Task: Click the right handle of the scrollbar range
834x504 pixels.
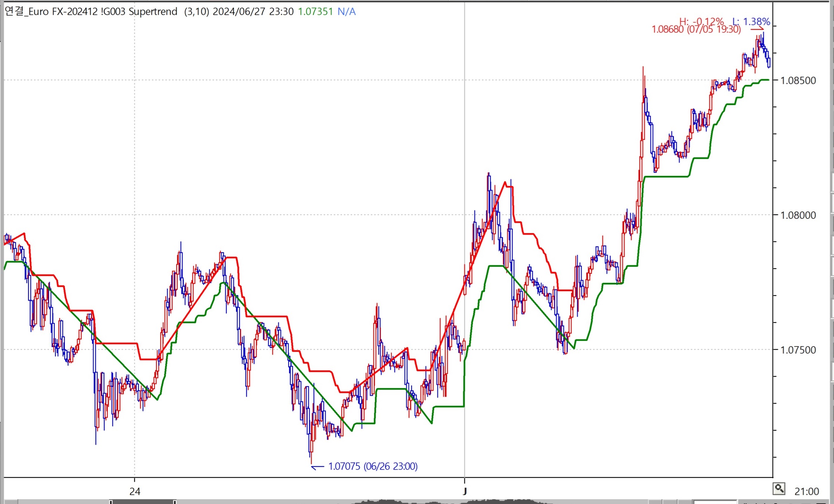Action: tap(175, 502)
